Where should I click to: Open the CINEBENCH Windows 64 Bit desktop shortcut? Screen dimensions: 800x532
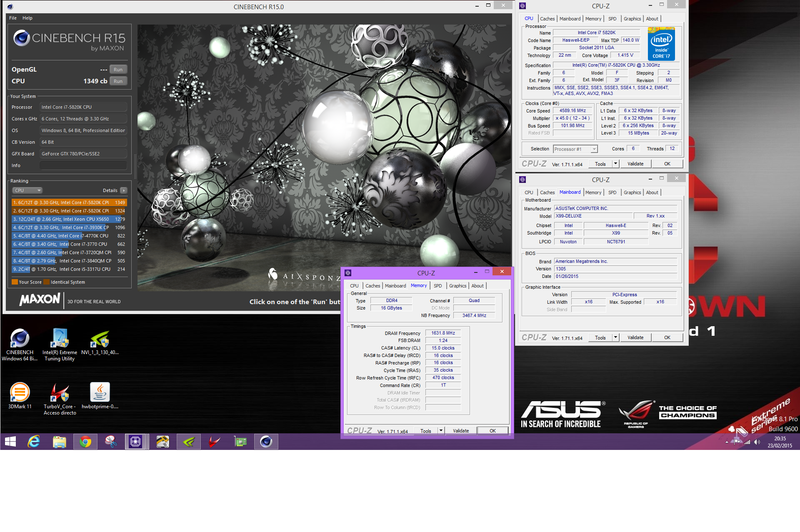20,344
